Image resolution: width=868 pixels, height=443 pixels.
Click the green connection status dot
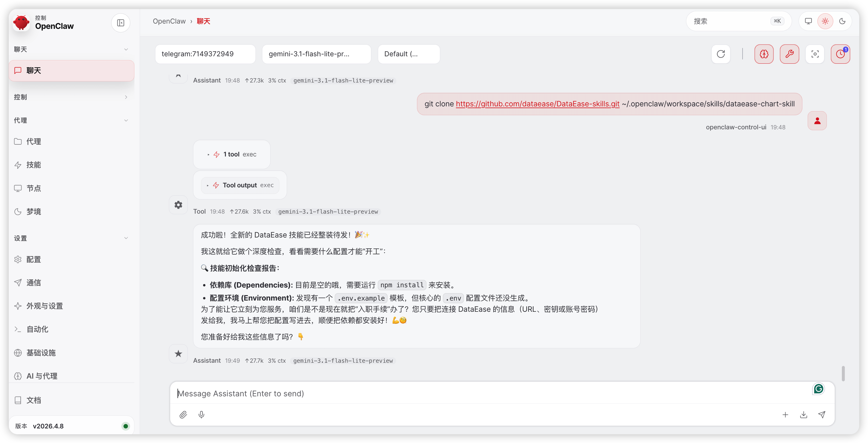pyautogui.click(x=126, y=426)
